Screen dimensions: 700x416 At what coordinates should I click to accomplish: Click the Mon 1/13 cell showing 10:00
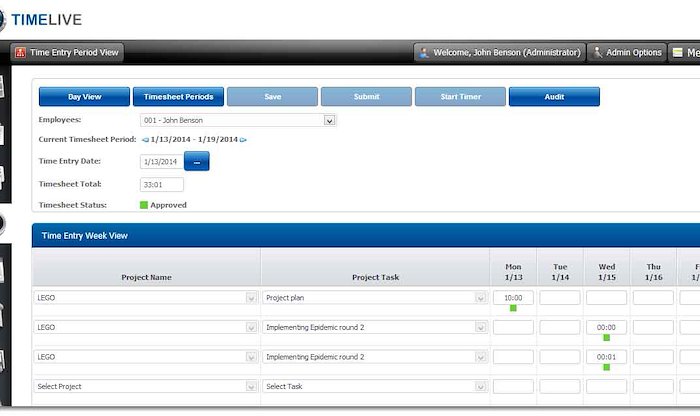tap(513, 298)
